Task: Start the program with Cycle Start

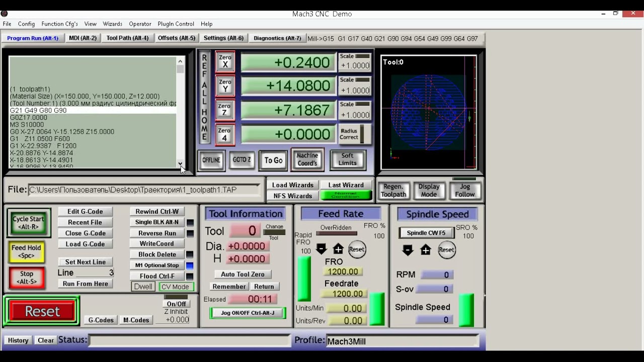Action: click(28, 223)
